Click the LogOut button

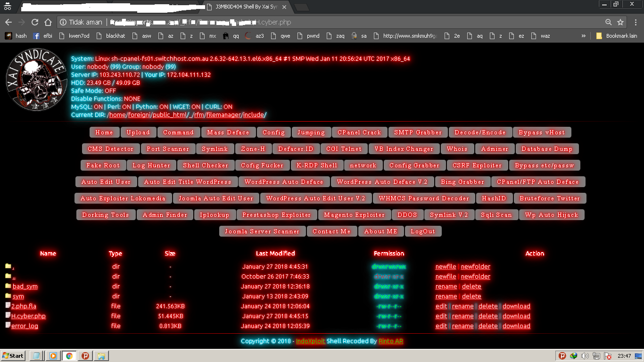[423, 231]
